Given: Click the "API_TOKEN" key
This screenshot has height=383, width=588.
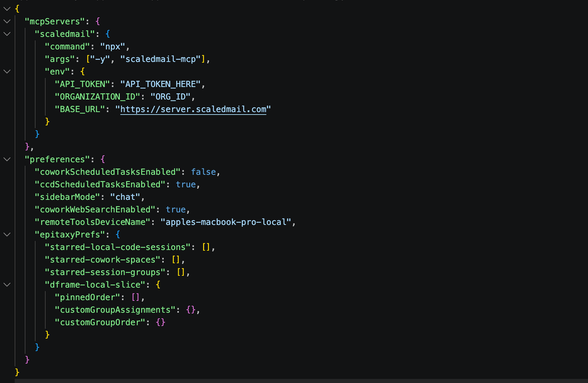Looking at the screenshot, I should (82, 84).
